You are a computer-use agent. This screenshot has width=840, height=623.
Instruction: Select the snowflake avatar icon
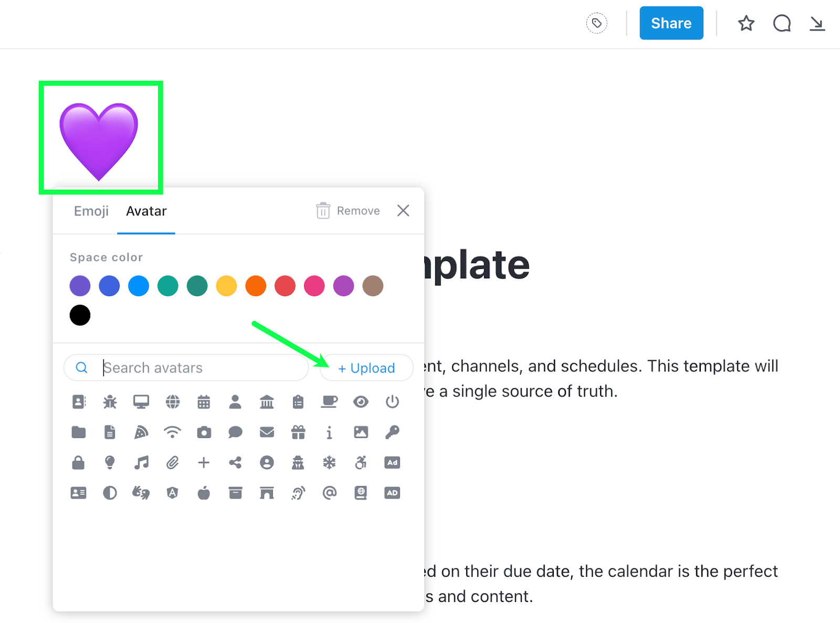click(x=330, y=462)
